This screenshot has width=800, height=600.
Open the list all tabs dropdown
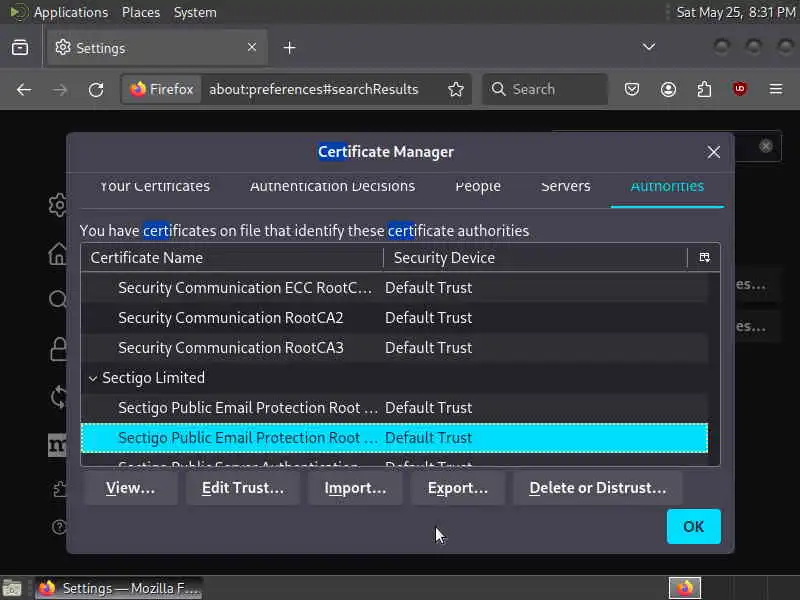coord(648,47)
